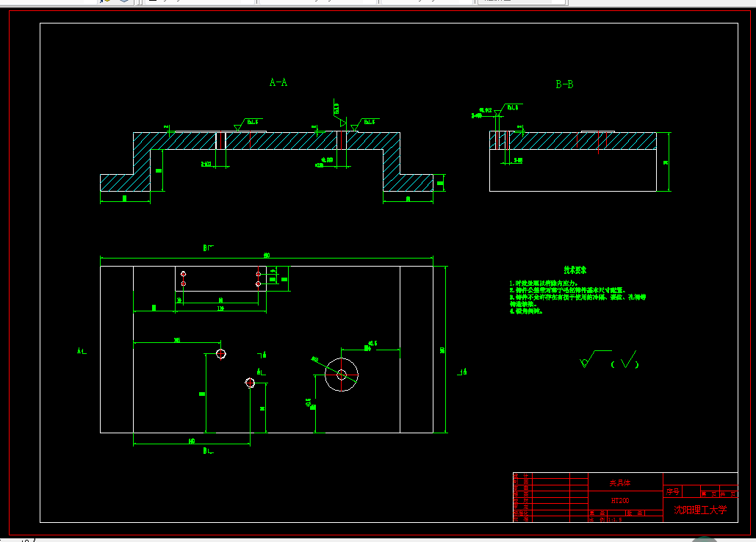The height and width of the screenshot is (542, 756).
Task: Click the B section marker below the plan view
Action: click(x=209, y=451)
